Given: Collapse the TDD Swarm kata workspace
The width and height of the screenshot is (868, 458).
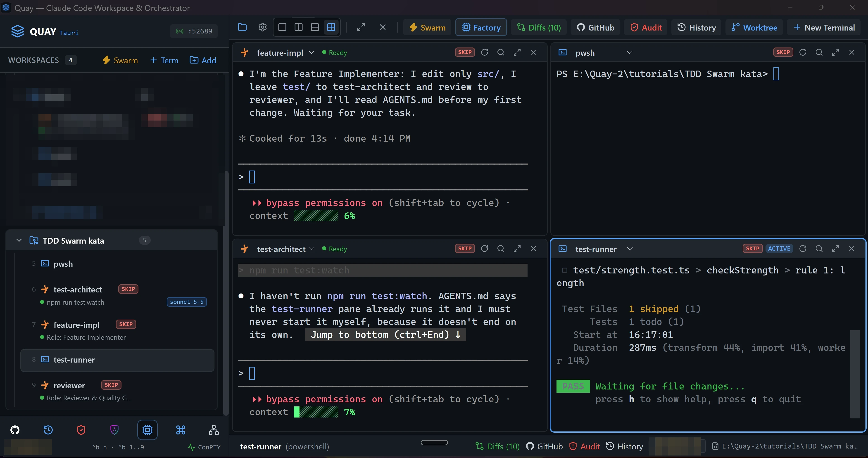Looking at the screenshot, I should [x=19, y=240].
